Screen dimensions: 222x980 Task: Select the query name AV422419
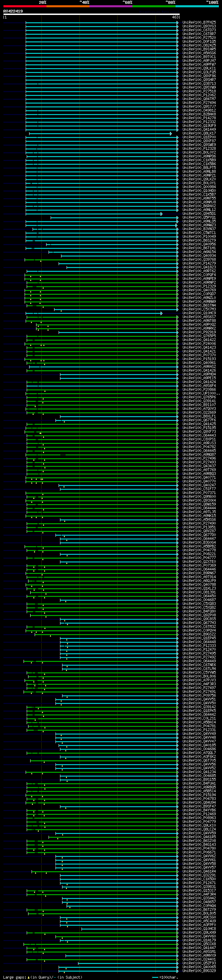click(13, 11)
